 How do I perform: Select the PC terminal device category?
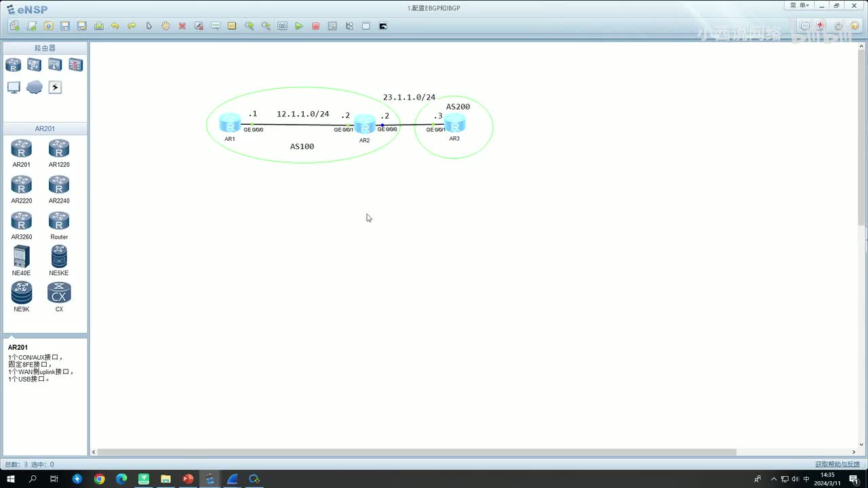(x=14, y=87)
